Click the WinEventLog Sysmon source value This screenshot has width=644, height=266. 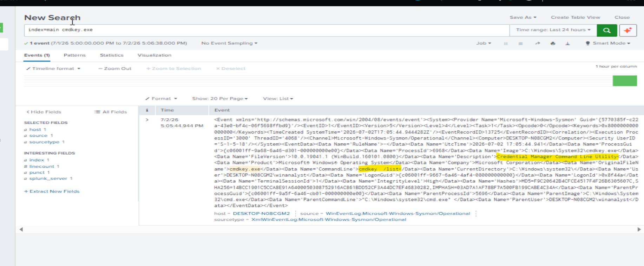(x=398, y=213)
